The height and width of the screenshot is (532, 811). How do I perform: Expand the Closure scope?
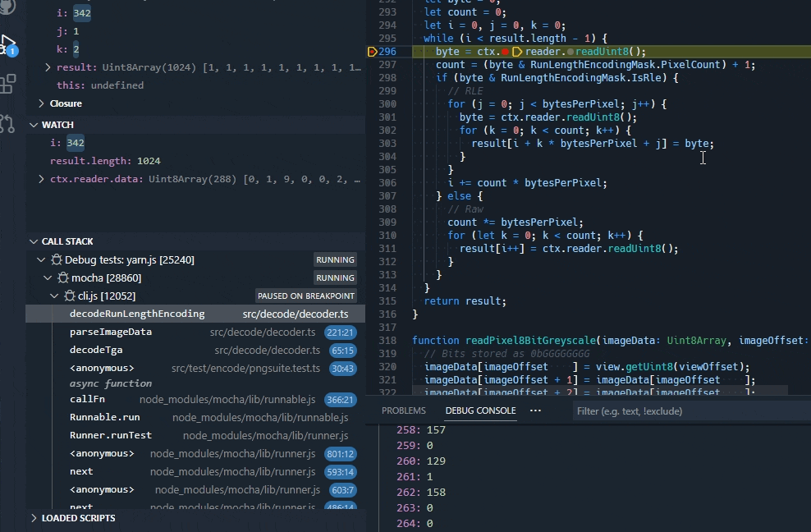click(x=41, y=103)
